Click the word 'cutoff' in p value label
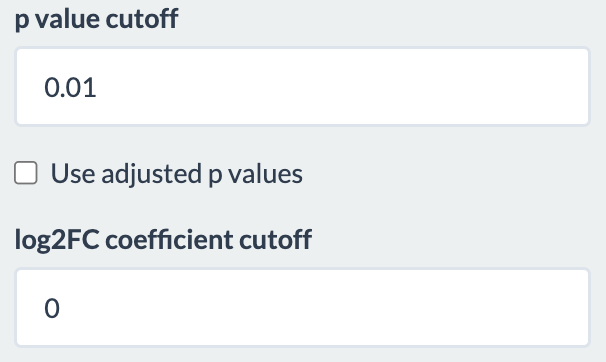The image size is (606, 362). (x=142, y=19)
